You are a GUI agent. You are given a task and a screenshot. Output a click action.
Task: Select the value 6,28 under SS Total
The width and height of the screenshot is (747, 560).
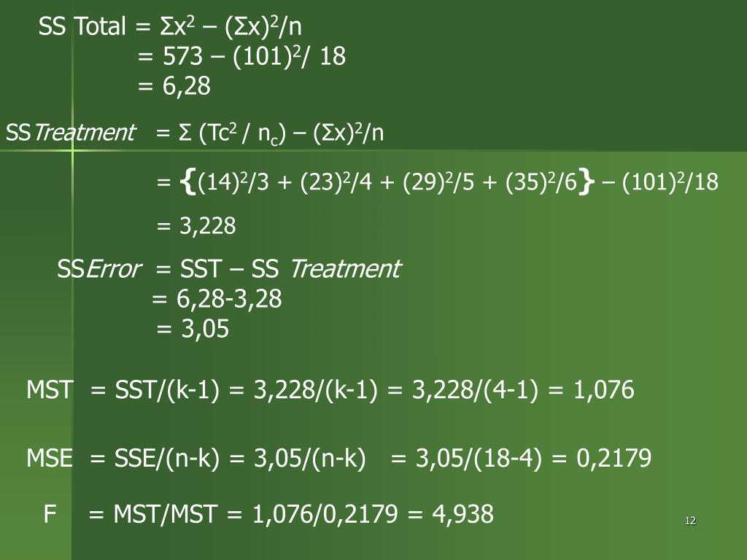[x=186, y=86]
